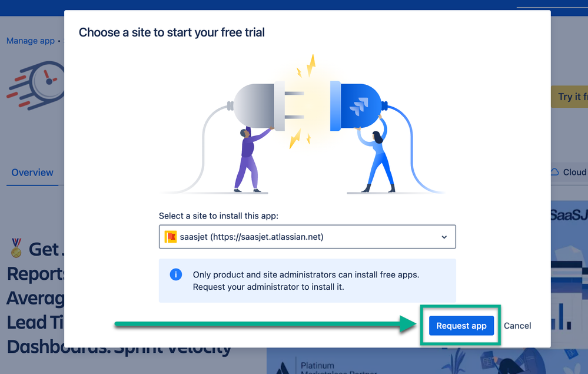Click the app stopwatch logo
This screenshot has height=374, width=588.
click(x=36, y=85)
